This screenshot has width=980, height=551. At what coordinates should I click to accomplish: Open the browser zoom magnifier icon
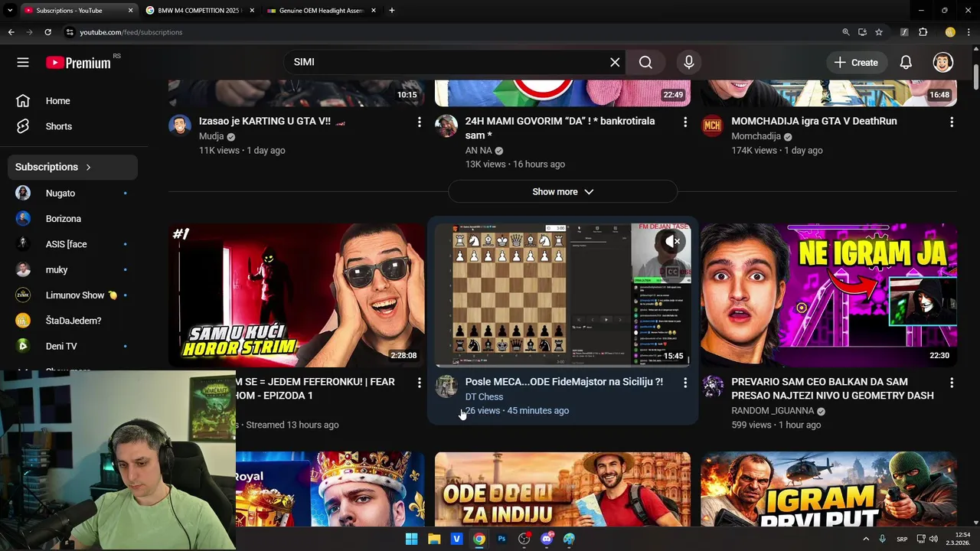pyautogui.click(x=845, y=32)
